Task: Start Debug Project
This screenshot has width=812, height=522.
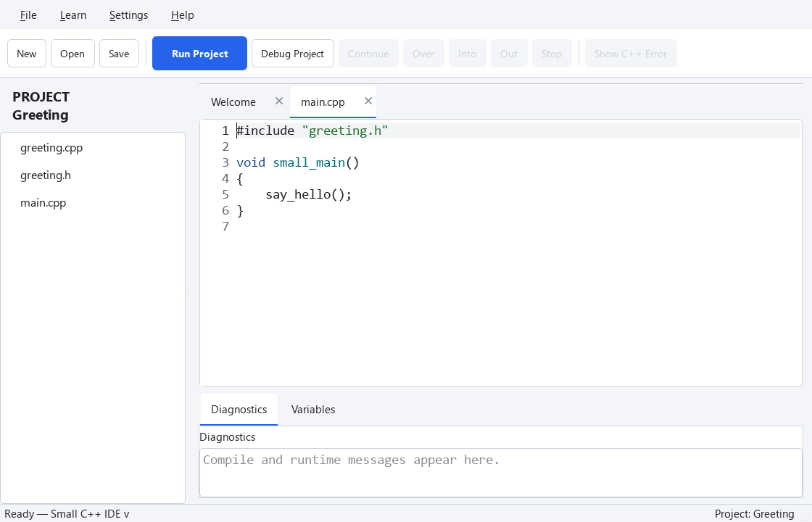Action: [x=293, y=54]
